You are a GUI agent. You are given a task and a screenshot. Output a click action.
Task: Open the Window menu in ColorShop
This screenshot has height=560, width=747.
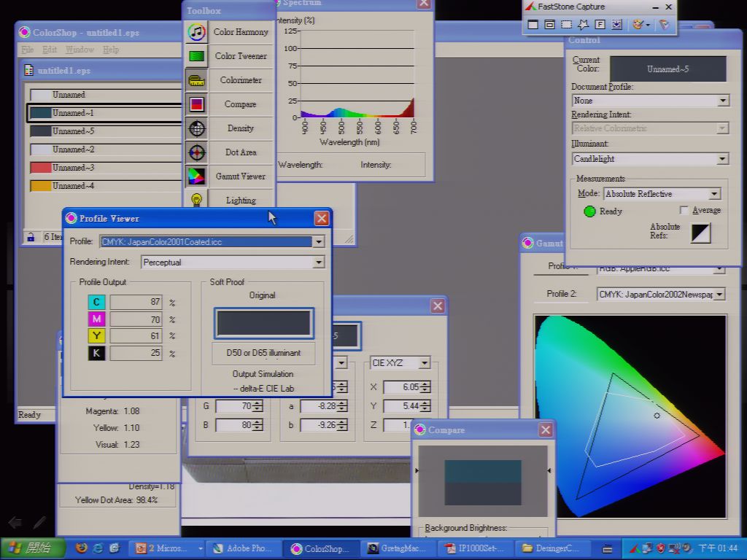80,50
